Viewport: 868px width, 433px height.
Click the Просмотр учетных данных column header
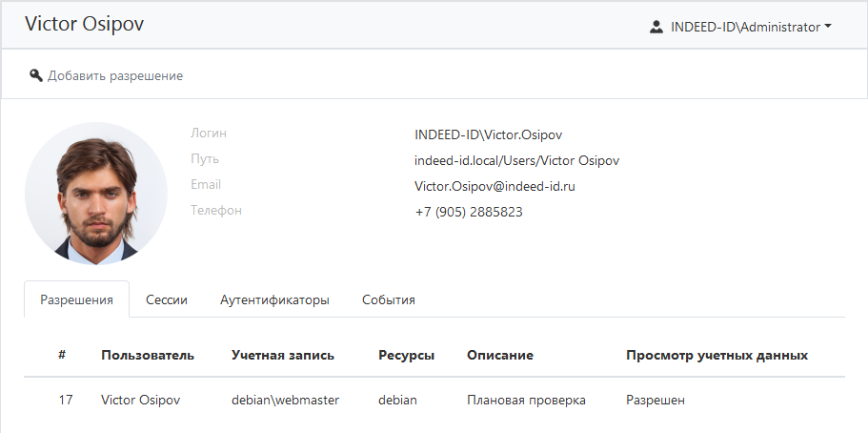click(717, 355)
